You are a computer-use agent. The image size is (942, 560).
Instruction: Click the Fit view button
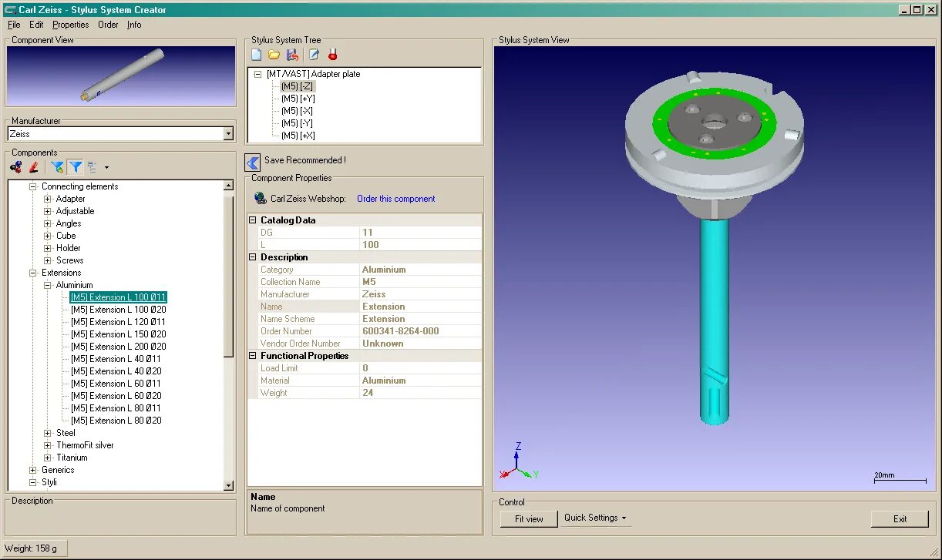click(529, 519)
